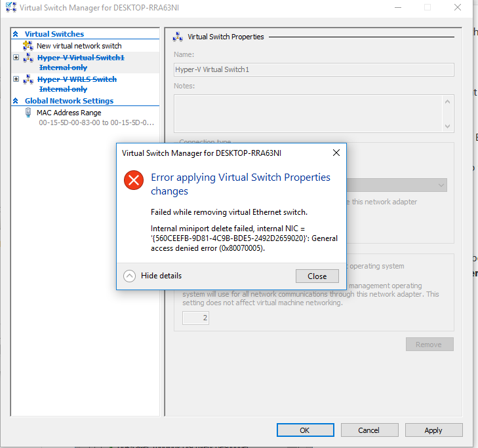Image resolution: width=478 pixels, height=448 pixels.
Task: Click the Hide details label
Action: pyautogui.click(x=161, y=276)
